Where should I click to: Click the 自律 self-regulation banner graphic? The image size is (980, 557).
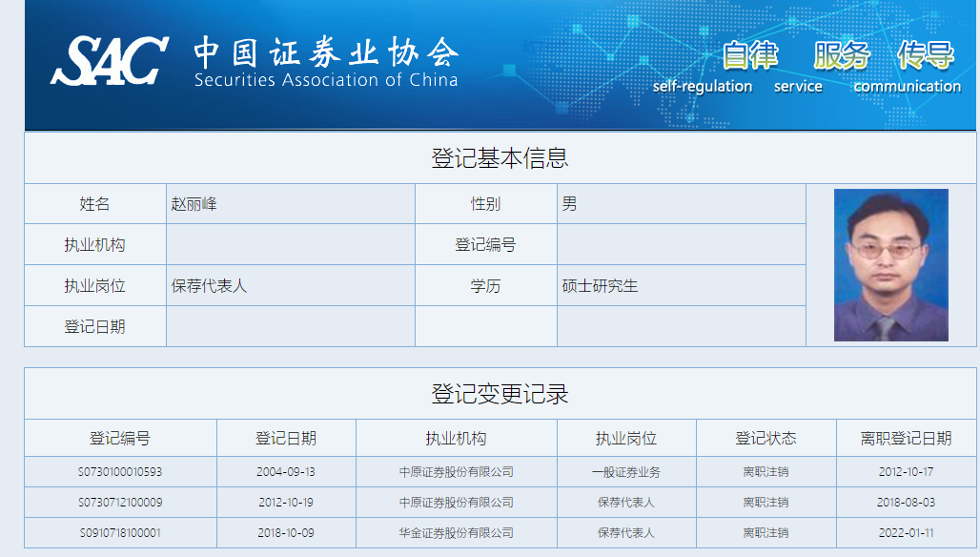[703, 68]
